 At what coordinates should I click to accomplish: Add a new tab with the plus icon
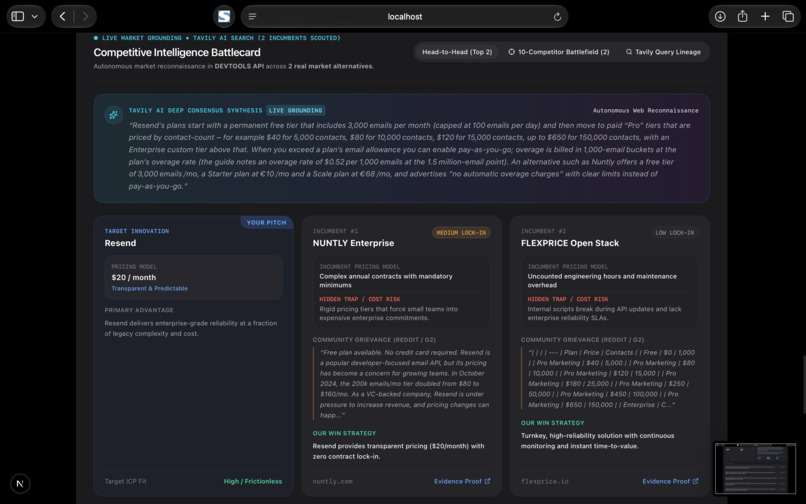tap(765, 16)
